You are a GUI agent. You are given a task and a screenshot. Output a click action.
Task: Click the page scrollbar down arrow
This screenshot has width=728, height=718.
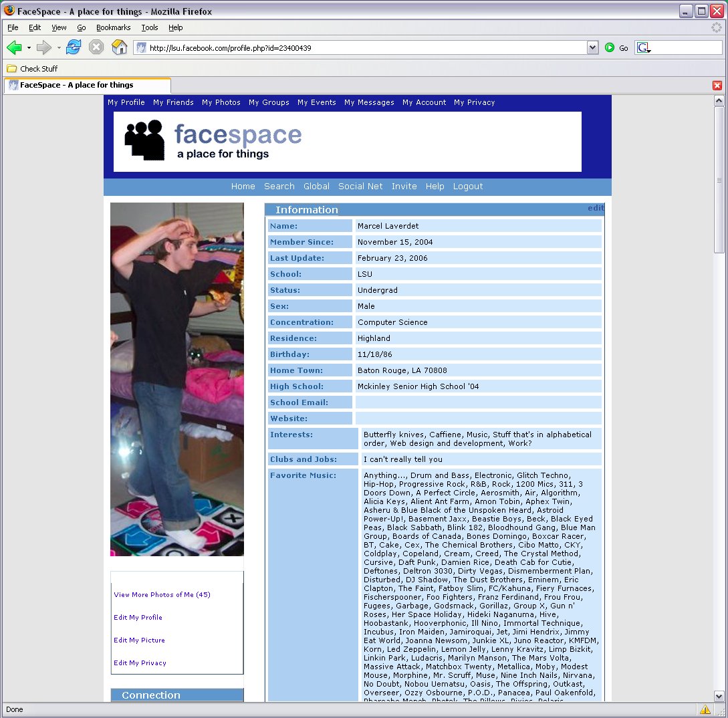719,696
